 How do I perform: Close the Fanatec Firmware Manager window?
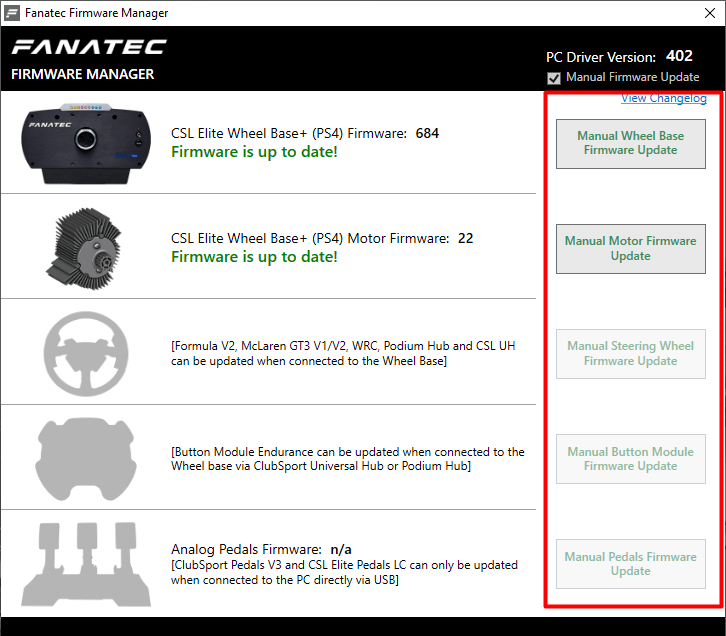point(710,13)
